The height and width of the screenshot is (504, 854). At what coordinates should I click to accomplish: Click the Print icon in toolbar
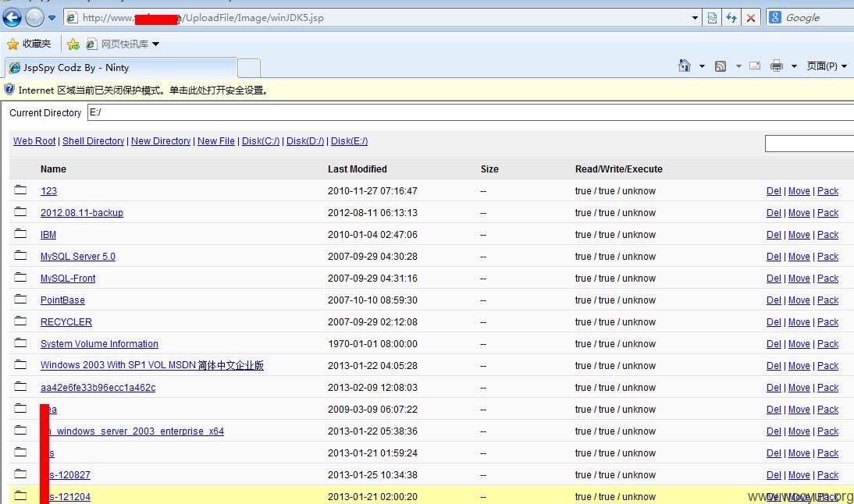[776, 66]
